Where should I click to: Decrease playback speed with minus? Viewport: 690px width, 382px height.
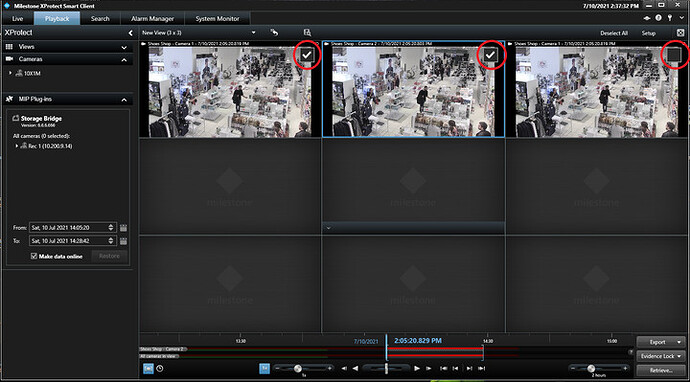click(x=277, y=368)
